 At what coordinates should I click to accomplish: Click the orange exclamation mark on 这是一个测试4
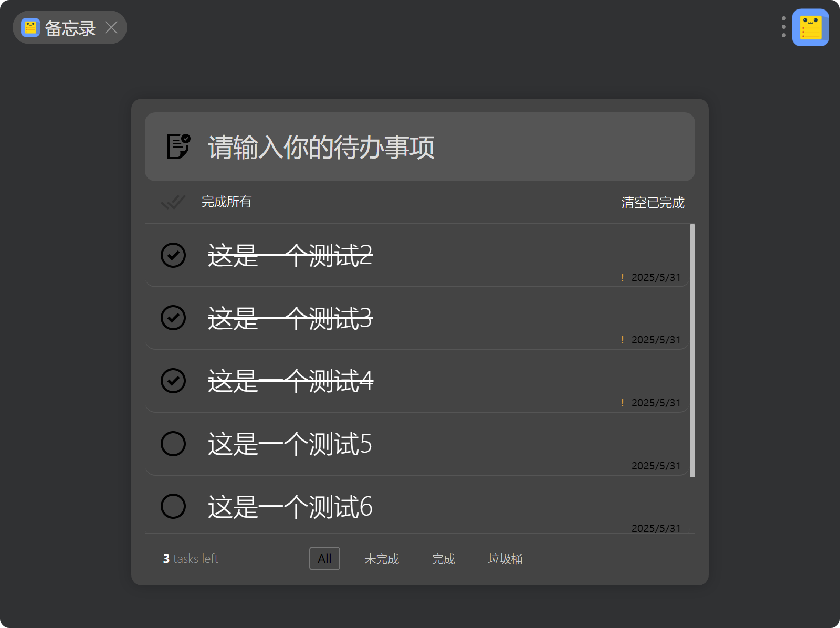point(623,403)
